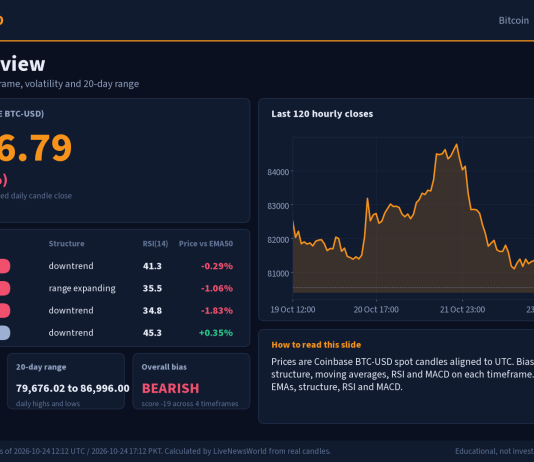Click the footer timestamp '2026-10-24 12:12 UTC'
Screen dimensions: 534x462
49,451
